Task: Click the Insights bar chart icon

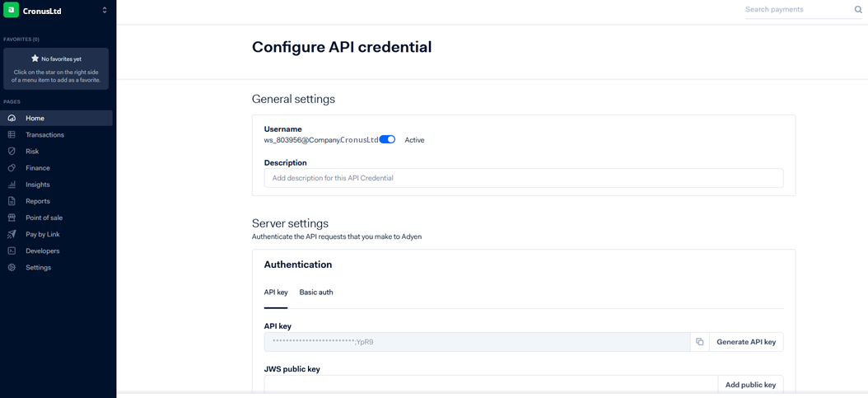Action: (12, 185)
